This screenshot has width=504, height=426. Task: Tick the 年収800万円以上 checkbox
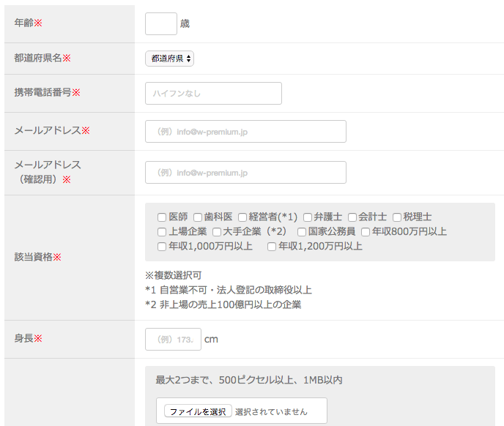pos(366,232)
